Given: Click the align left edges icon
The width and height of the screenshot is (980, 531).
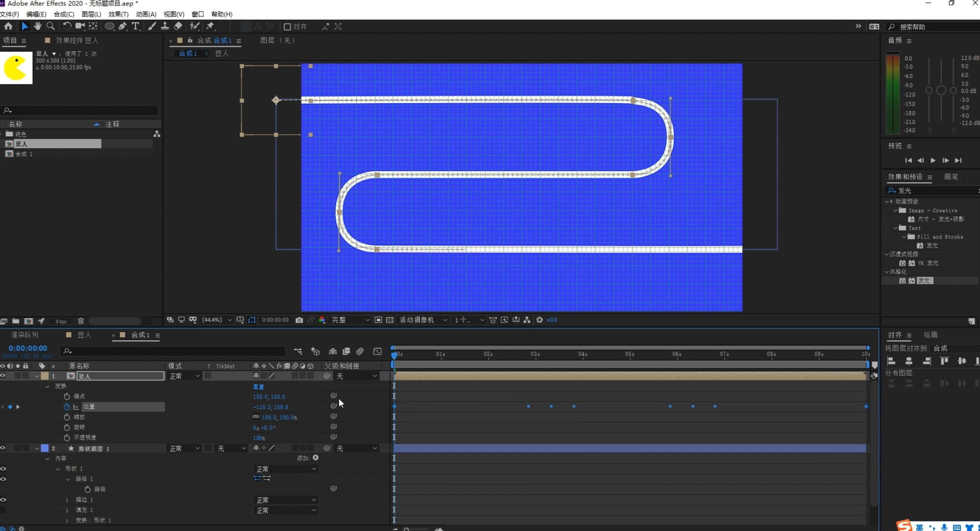Looking at the screenshot, I should coord(891,361).
